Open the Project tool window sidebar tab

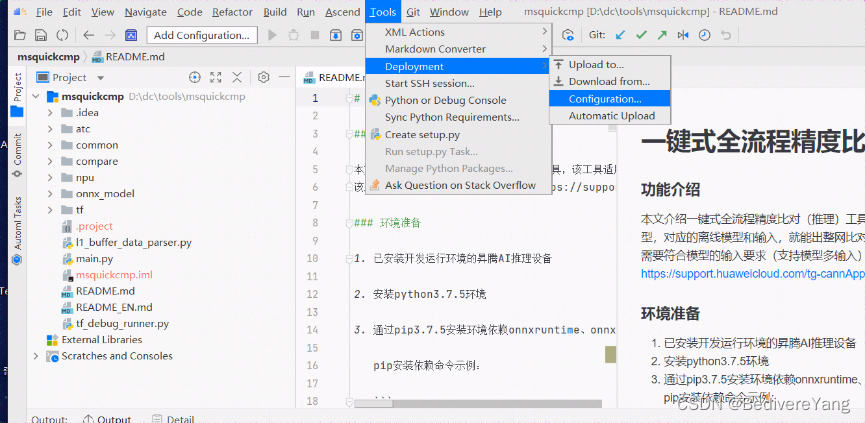tap(18, 94)
